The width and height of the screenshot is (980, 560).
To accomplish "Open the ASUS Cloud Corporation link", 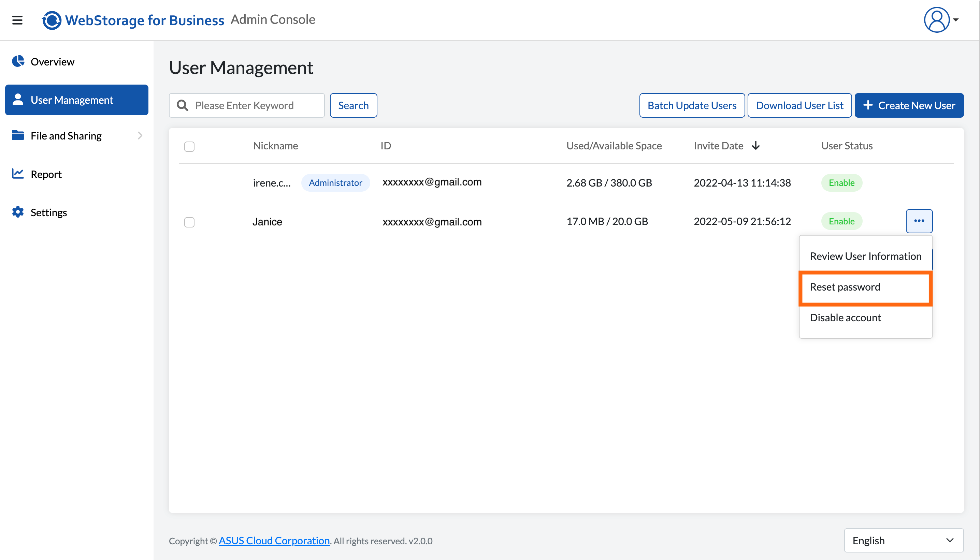I will coord(274,540).
